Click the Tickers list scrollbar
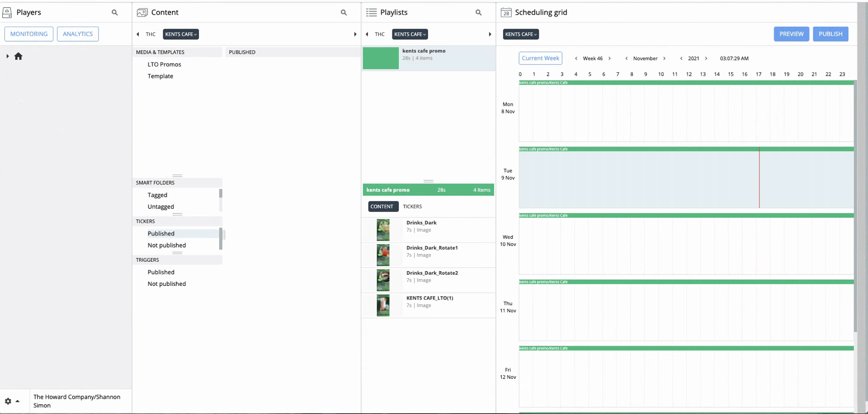The image size is (868, 414). tap(221, 239)
